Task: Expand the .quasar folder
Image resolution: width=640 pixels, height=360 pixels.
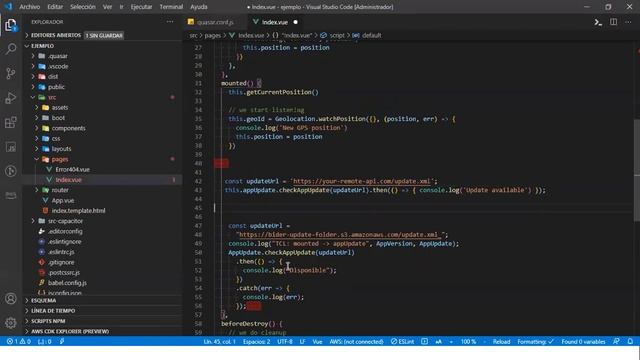Action: pyautogui.click(x=58, y=56)
